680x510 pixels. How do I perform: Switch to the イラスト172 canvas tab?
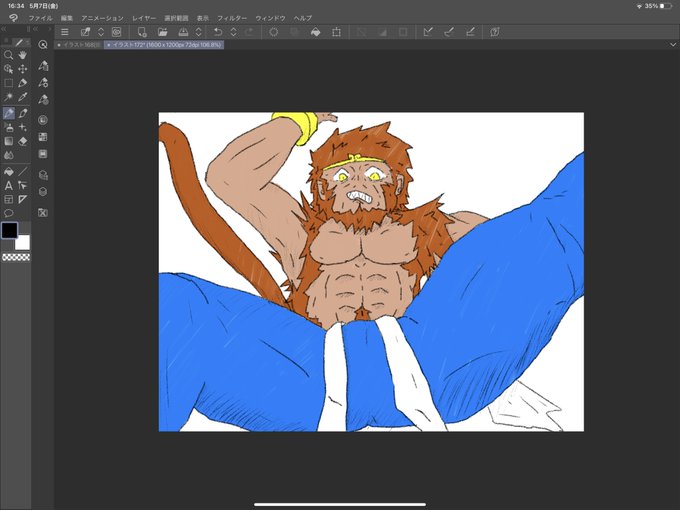(x=164, y=45)
